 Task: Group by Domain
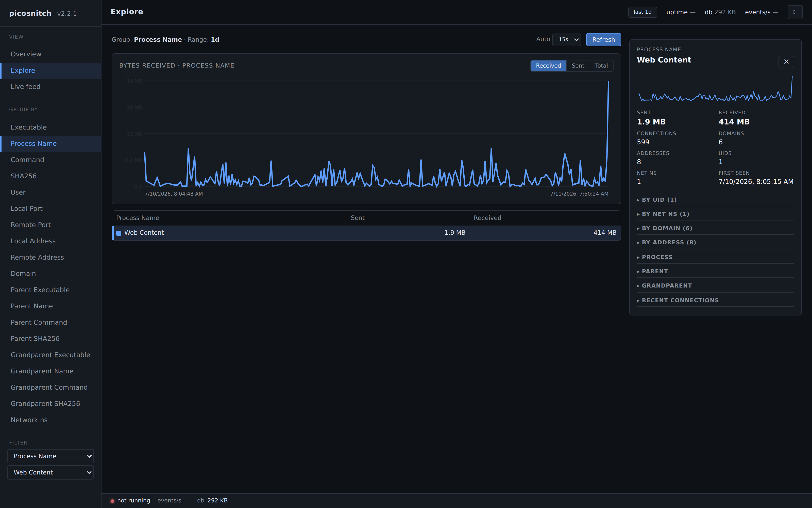tap(51, 274)
